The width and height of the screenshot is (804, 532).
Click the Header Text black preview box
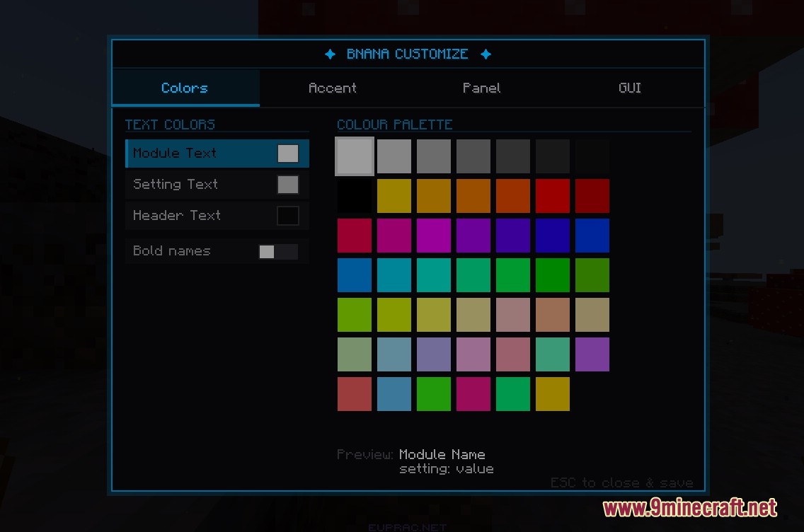tap(287, 216)
